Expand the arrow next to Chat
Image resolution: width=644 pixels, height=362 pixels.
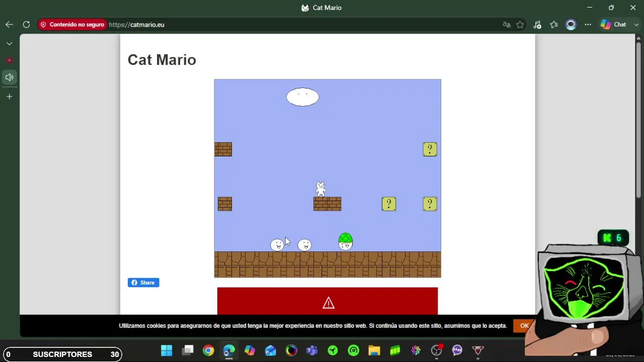[x=636, y=25]
